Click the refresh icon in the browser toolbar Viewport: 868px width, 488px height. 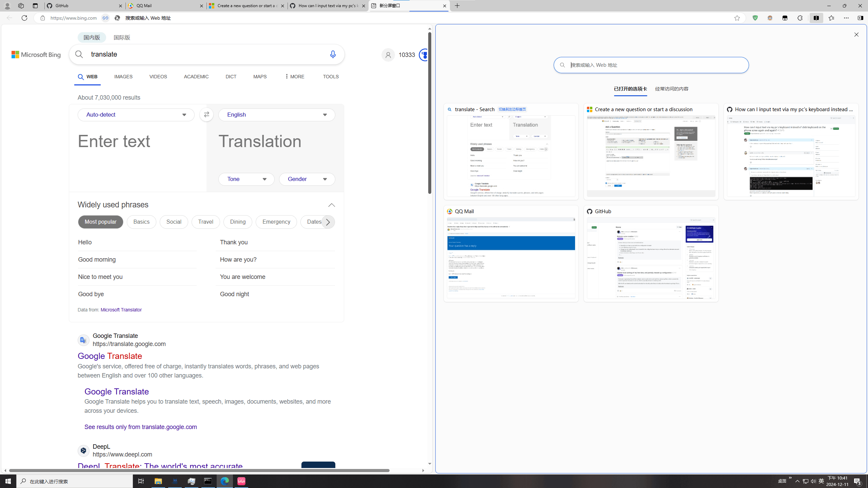pyautogui.click(x=24, y=18)
